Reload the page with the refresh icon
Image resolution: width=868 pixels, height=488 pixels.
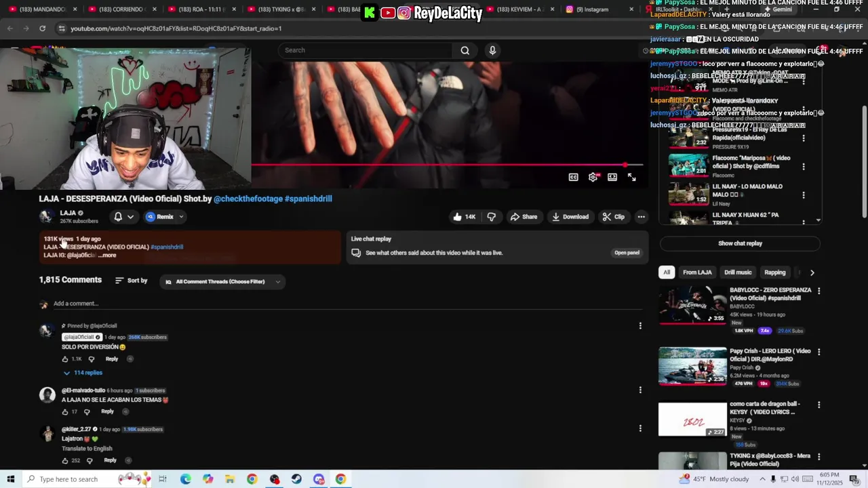42,28
